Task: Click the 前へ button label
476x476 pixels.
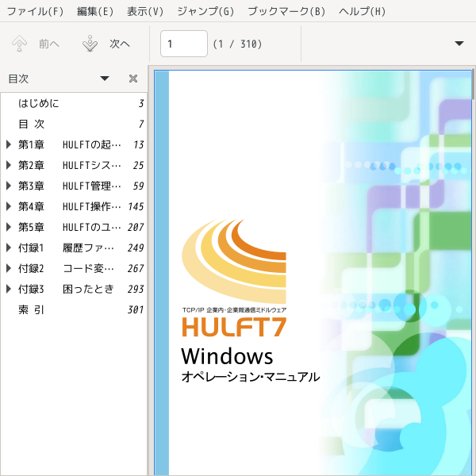Action: pos(49,44)
